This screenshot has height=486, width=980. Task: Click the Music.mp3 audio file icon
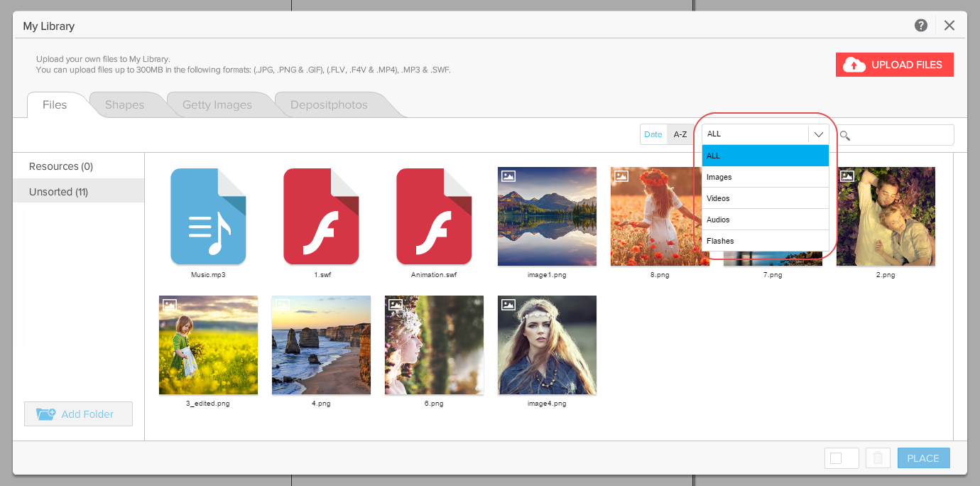(208, 217)
